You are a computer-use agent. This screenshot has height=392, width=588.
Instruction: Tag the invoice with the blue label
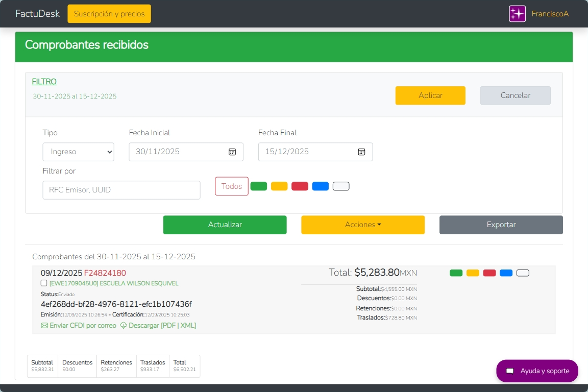coord(506,273)
